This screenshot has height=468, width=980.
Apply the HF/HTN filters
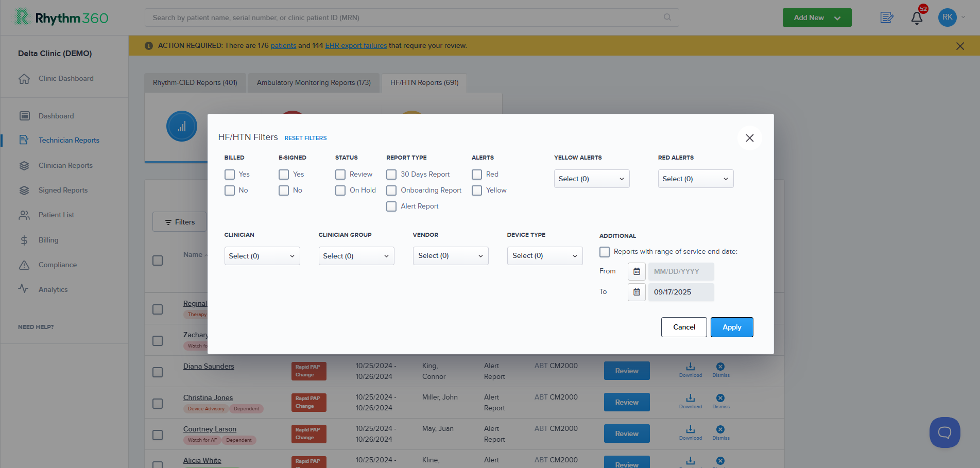pyautogui.click(x=732, y=327)
